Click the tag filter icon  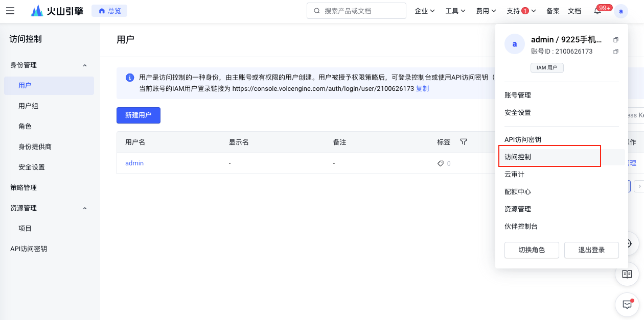click(464, 142)
